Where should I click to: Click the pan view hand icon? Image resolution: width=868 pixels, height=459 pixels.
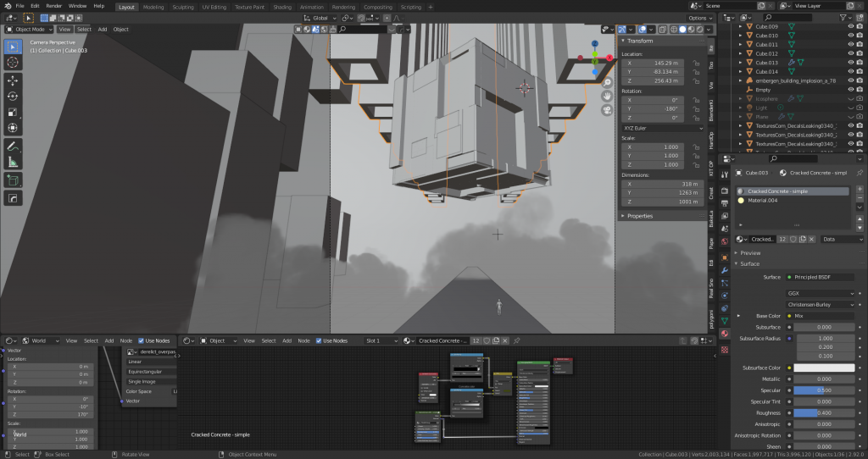pyautogui.click(x=607, y=96)
